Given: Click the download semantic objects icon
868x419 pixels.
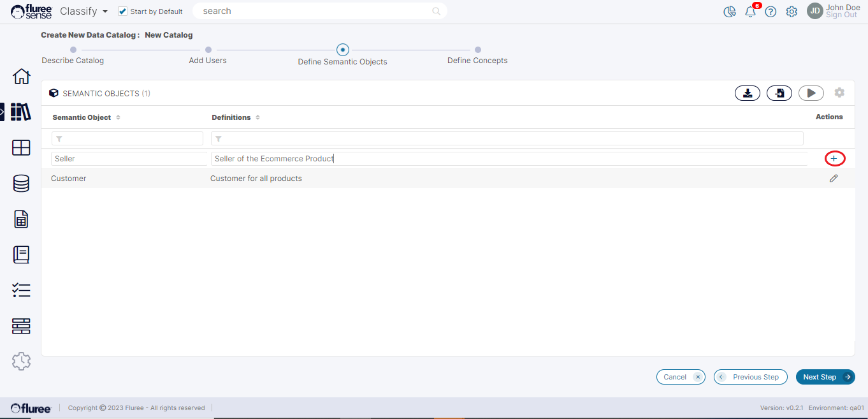Looking at the screenshot, I should point(748,93).
